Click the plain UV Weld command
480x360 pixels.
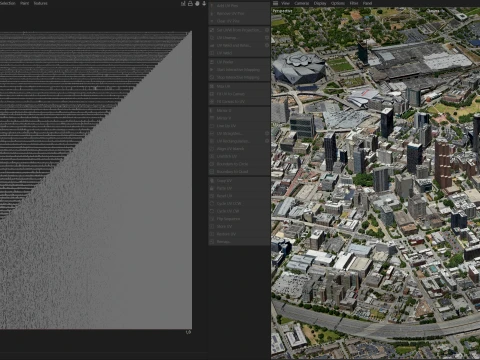click(239, 53)
